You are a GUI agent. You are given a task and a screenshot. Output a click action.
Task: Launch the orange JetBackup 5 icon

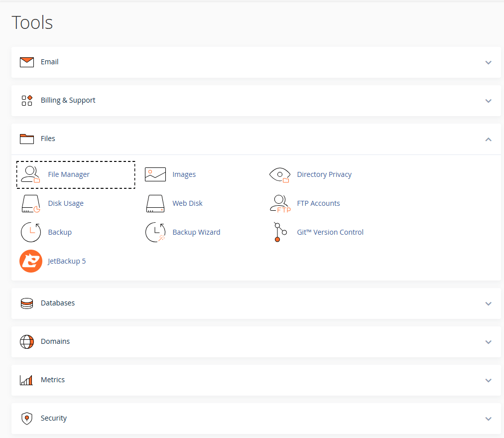31,261
